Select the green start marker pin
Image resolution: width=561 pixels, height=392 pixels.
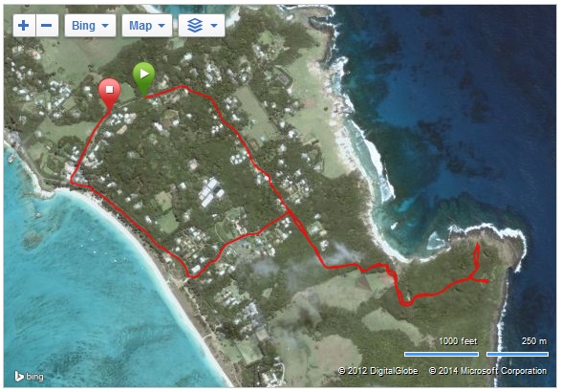[x=143, y=79]
